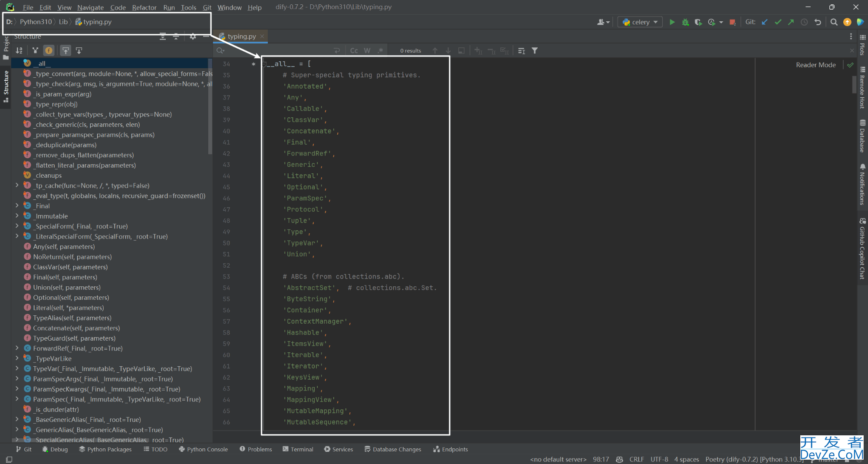Stop the running process
This screenshot has width=868, height=464.
pyautogui.click(x=733, y=22)
